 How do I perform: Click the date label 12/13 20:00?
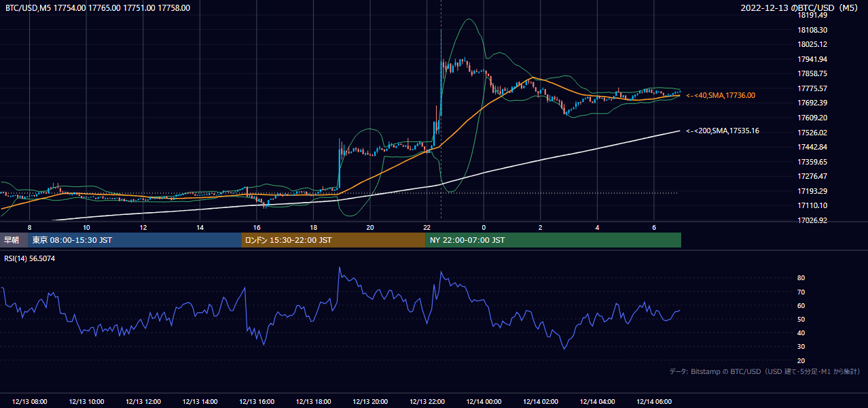click(x=370, y=402)
